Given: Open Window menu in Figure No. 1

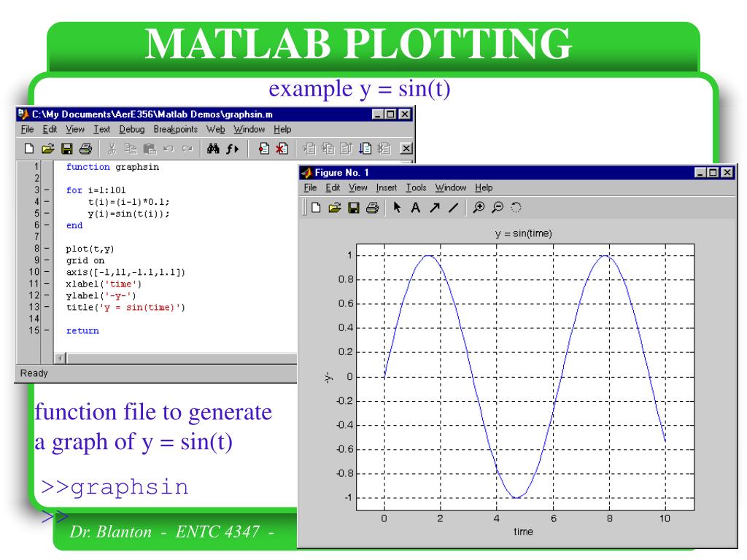Looking at the screenshot, I should coord(450,187).
